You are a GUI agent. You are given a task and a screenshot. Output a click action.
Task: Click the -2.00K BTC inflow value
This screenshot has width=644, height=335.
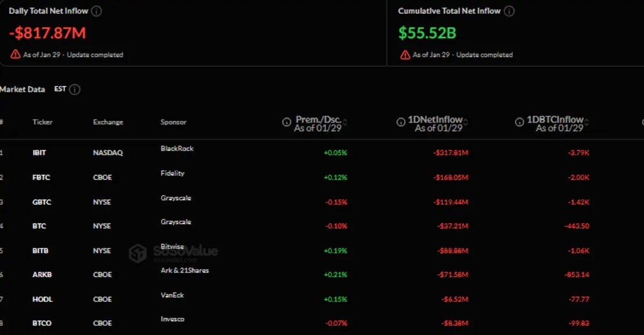(x=579, y=177)
